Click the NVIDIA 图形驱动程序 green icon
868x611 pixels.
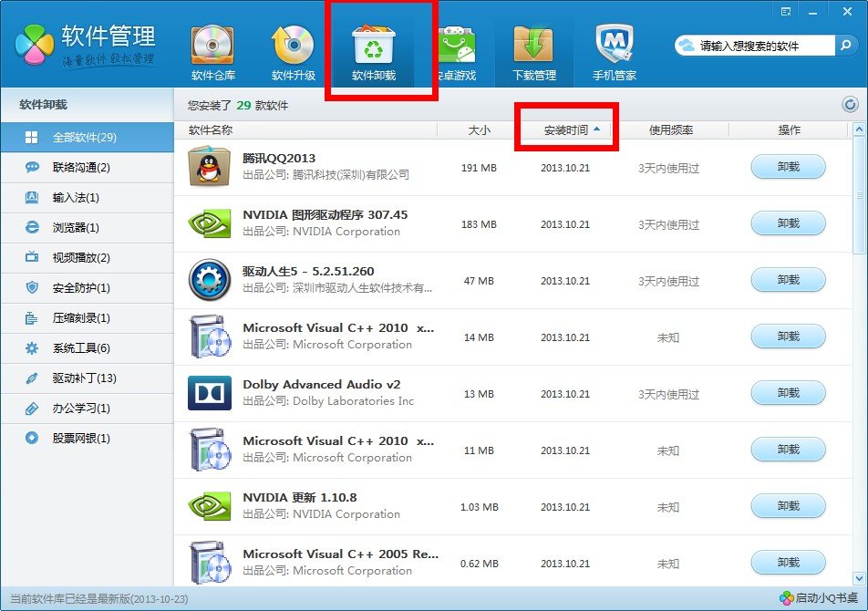click(x=208, y=223)
